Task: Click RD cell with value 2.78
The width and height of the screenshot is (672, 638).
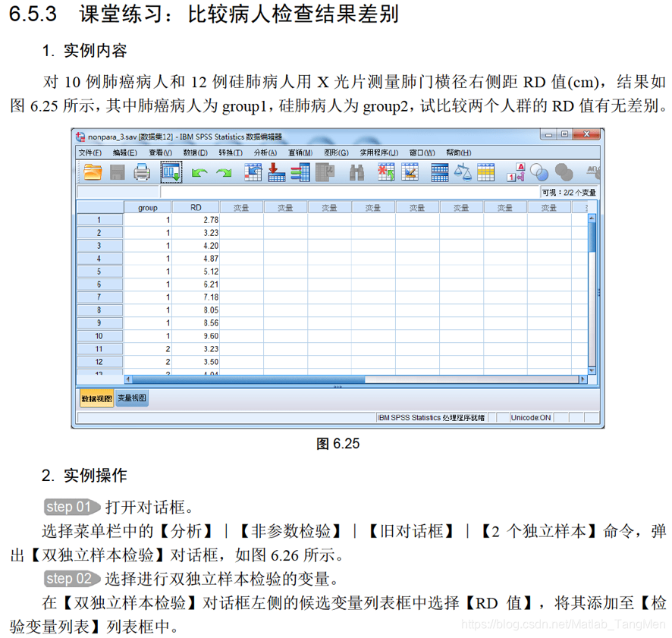Action: 196,220
